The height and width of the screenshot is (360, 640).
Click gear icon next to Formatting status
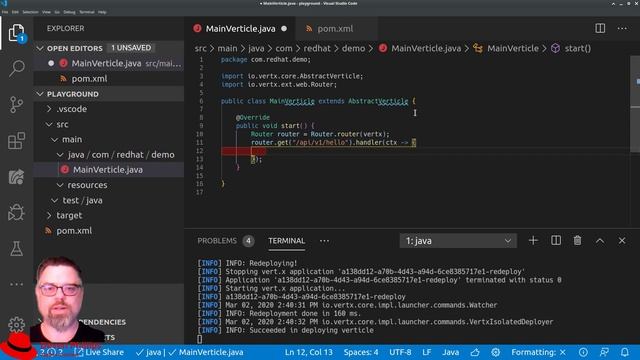pyautogui.click(x=496, y=352)
